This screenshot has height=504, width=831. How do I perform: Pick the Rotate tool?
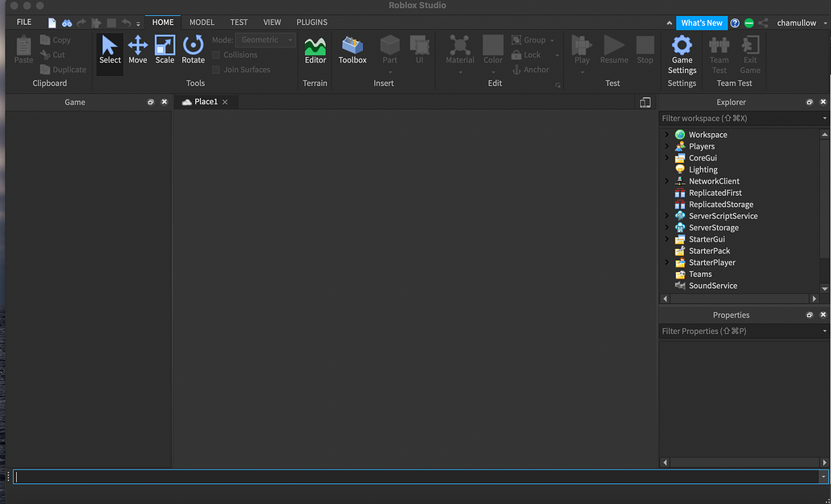coord(193,51)
